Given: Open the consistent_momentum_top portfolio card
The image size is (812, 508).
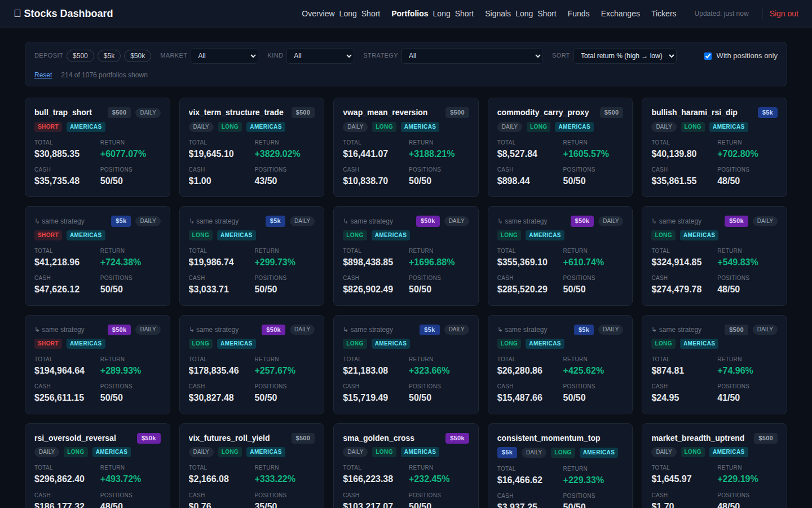Looking at the screenshot, I should click(560, 466).
